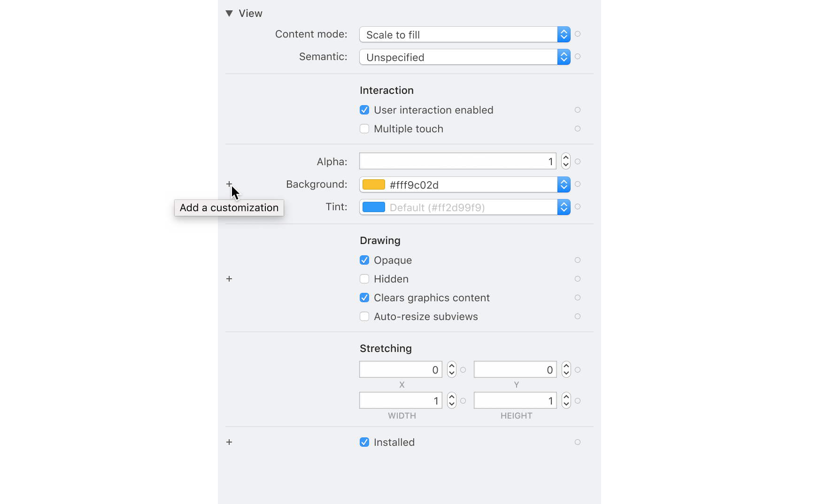
Task: Click the variation circle beside User interaction enabled
Action: [x=578, y=110]
